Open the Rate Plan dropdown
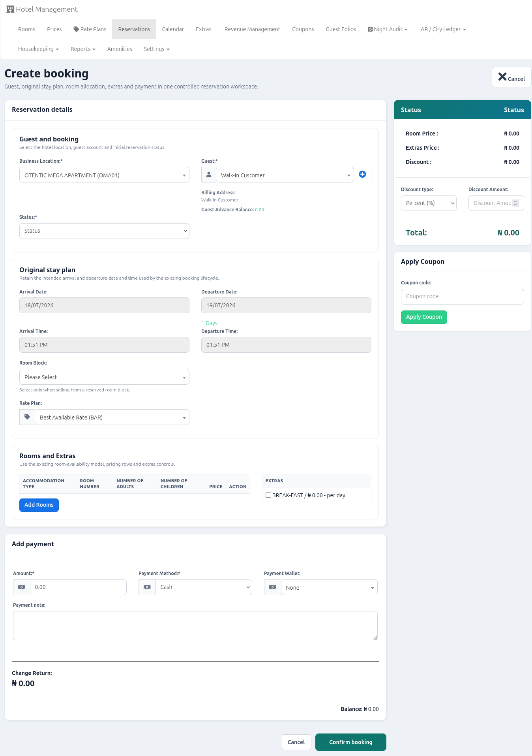Viewport: 532px width, 756px height. pos(112,417)
